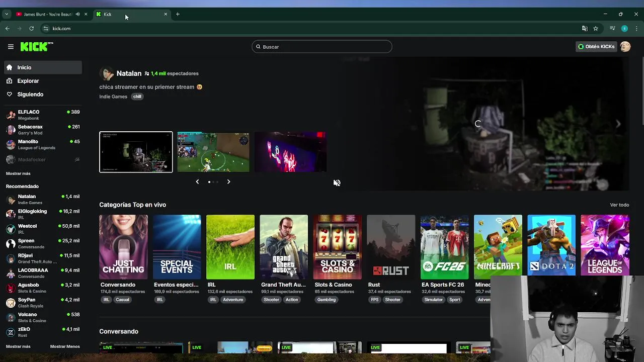Screen dimensions: 644x362
Task: Click the chill tag in banner
Action: pos(137,97)
